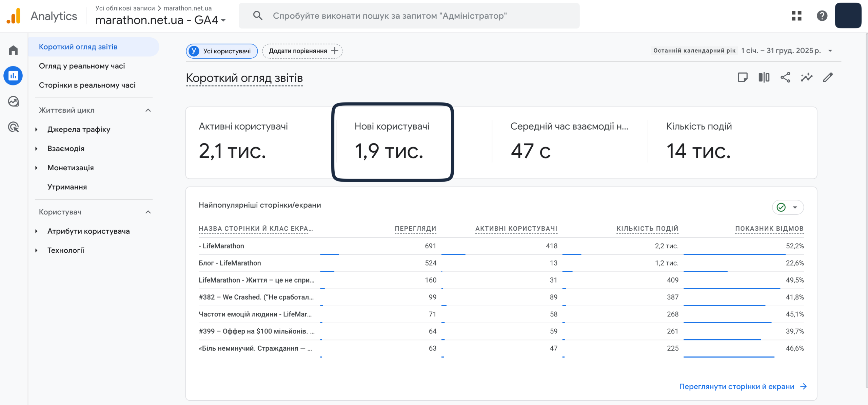Open the data quality check dropdown

788,207
